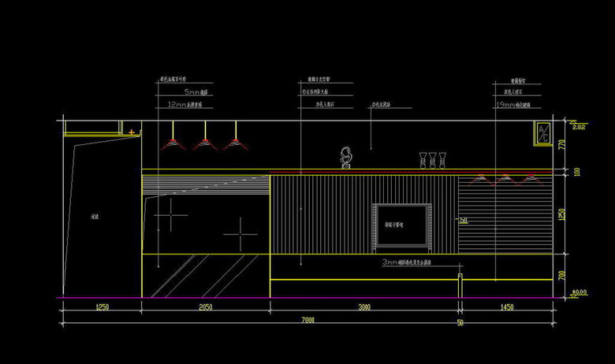Select the ±0.00 elevation marker
Viewport: 615px width, 364px height.
579,292
